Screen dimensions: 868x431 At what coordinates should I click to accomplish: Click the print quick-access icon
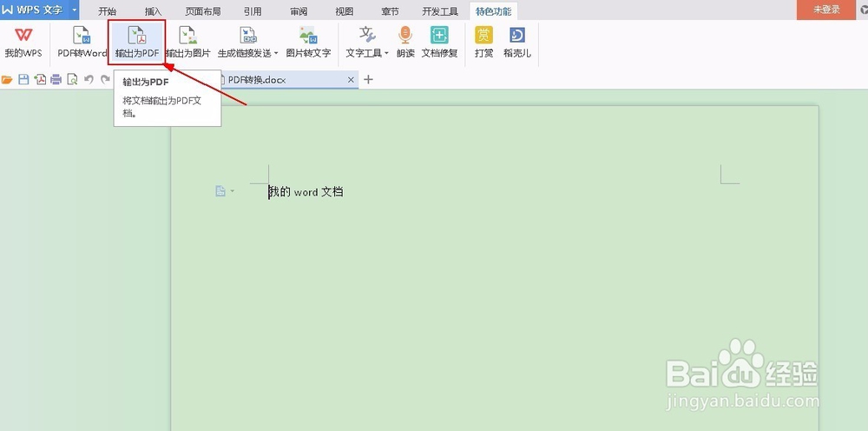click(56, 80)
